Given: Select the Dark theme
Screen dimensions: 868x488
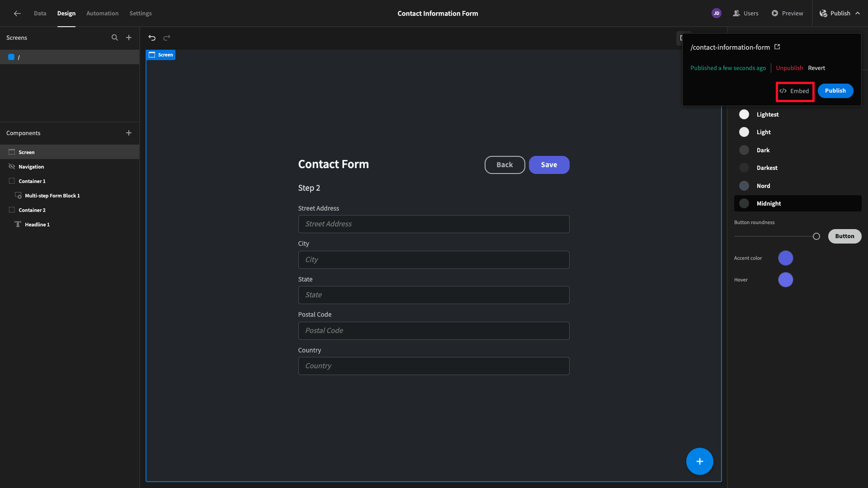Looking at the screenshot, I should pyautogui.click(x=797, y=150).
